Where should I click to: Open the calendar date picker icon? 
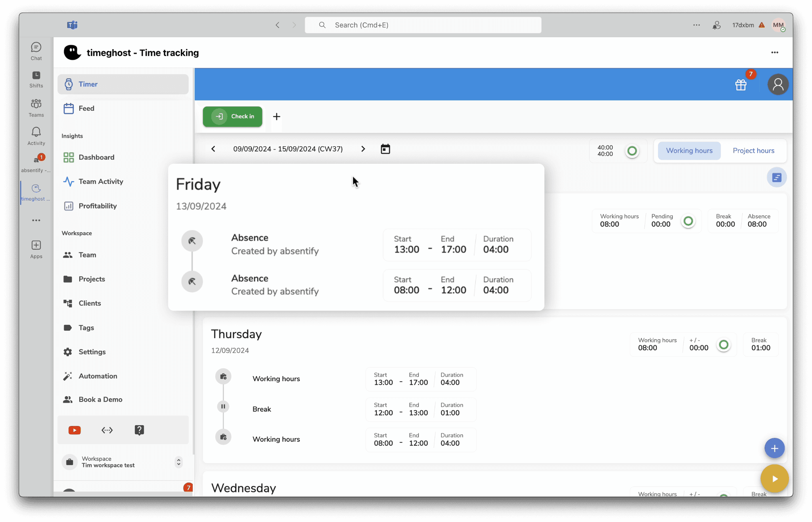[385, 149]
